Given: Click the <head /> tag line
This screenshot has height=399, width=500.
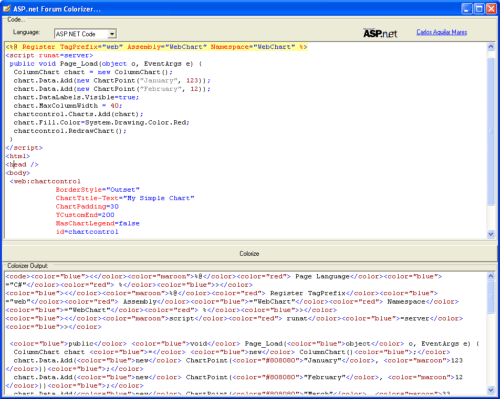Looking at the screenshot, I should pos(22,164).
